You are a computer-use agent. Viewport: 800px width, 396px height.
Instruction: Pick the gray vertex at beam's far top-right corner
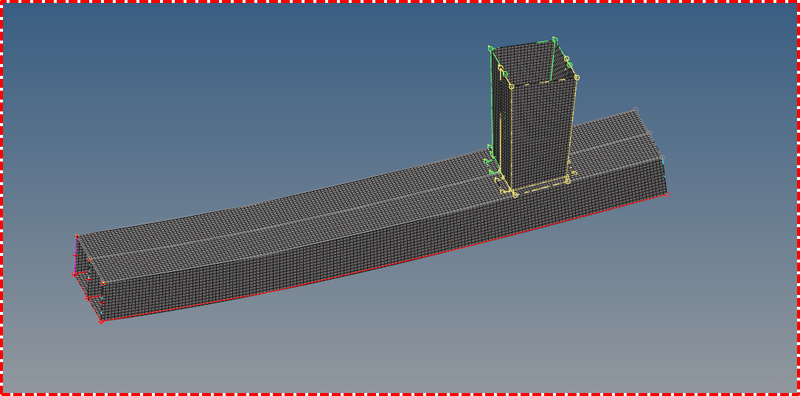point(635,110)
